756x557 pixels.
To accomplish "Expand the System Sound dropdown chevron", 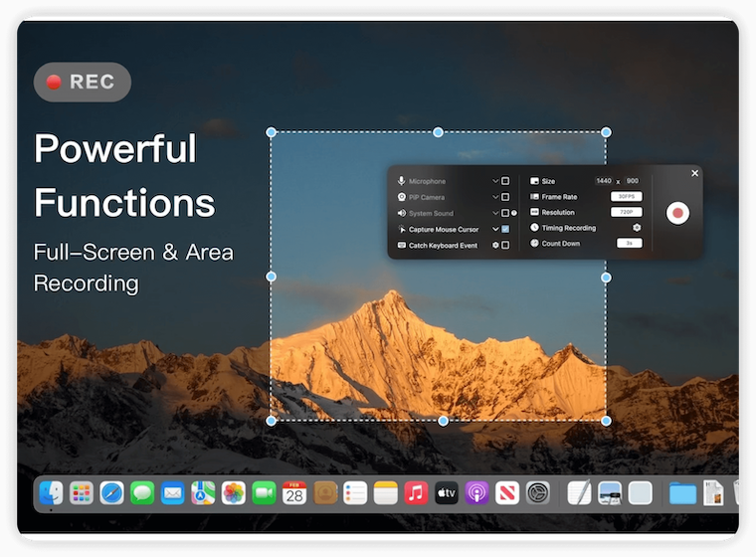I will (495, 213).
